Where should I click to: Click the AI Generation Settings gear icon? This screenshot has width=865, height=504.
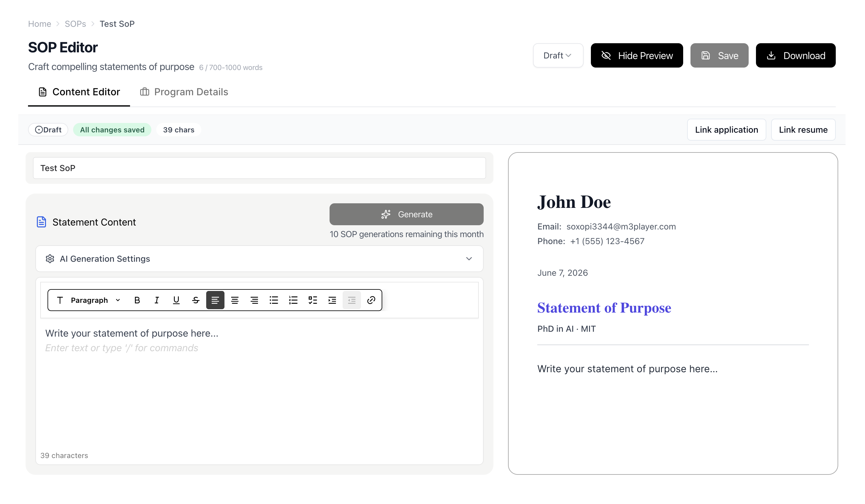pos(50,259)
